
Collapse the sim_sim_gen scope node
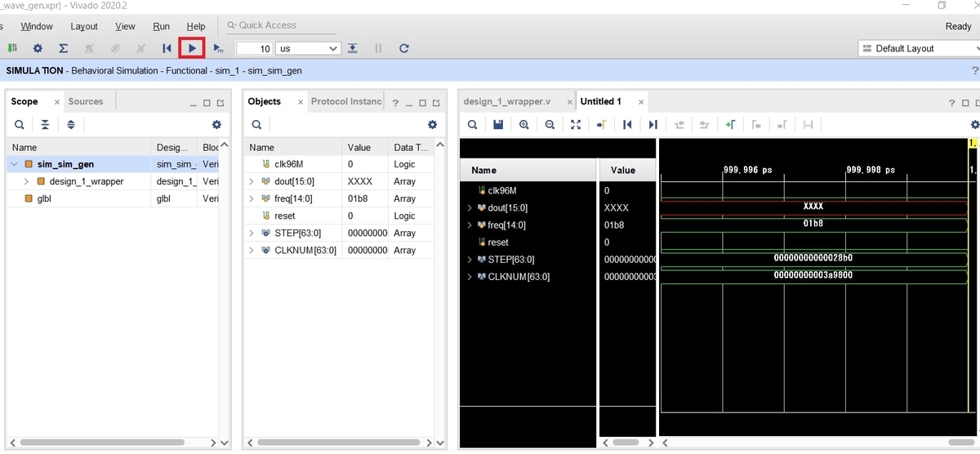coord(14,164)
